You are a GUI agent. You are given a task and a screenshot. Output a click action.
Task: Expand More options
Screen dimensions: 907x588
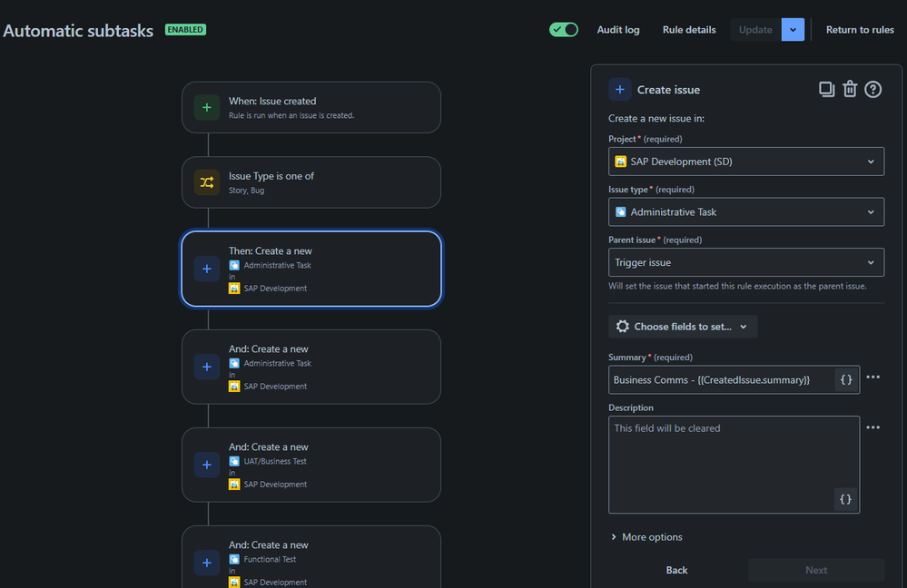[646, 537]
